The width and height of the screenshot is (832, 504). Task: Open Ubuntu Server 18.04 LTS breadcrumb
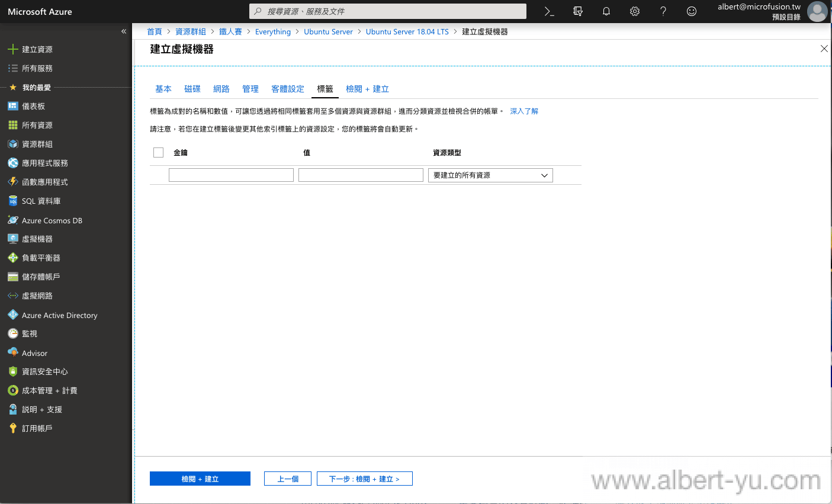(407, 31)
